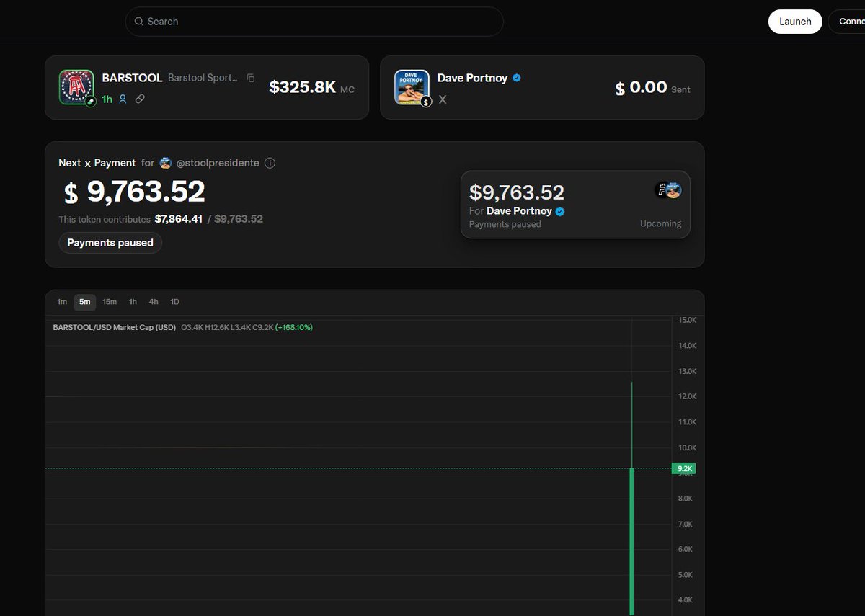Select the 5m chart timeframe
Screen dimensions: 865x616
coord(85,302)
